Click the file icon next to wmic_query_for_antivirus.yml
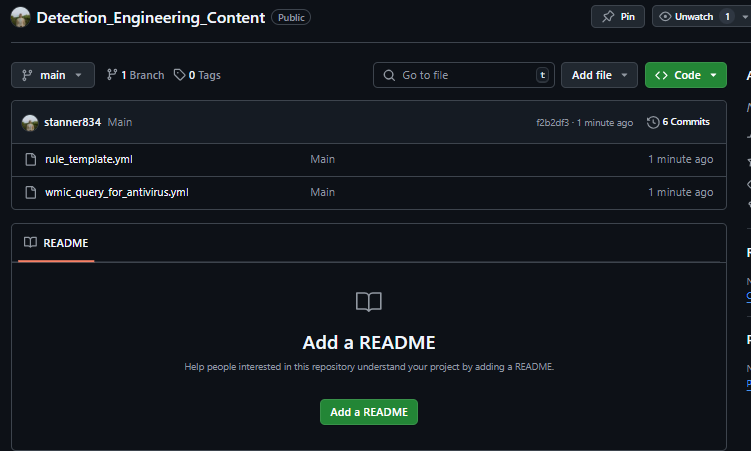 coord(30,192)
